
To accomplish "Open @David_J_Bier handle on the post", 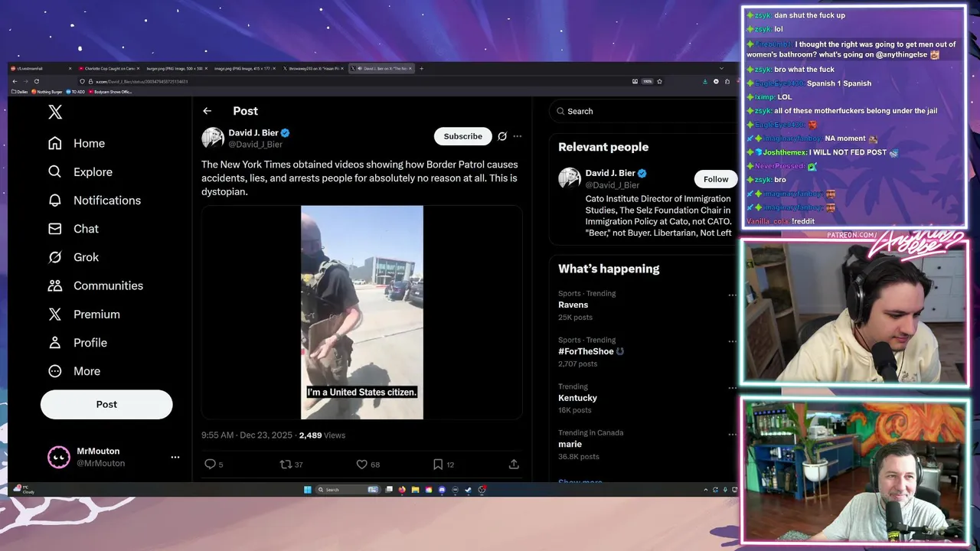I will tap(256, 145).
